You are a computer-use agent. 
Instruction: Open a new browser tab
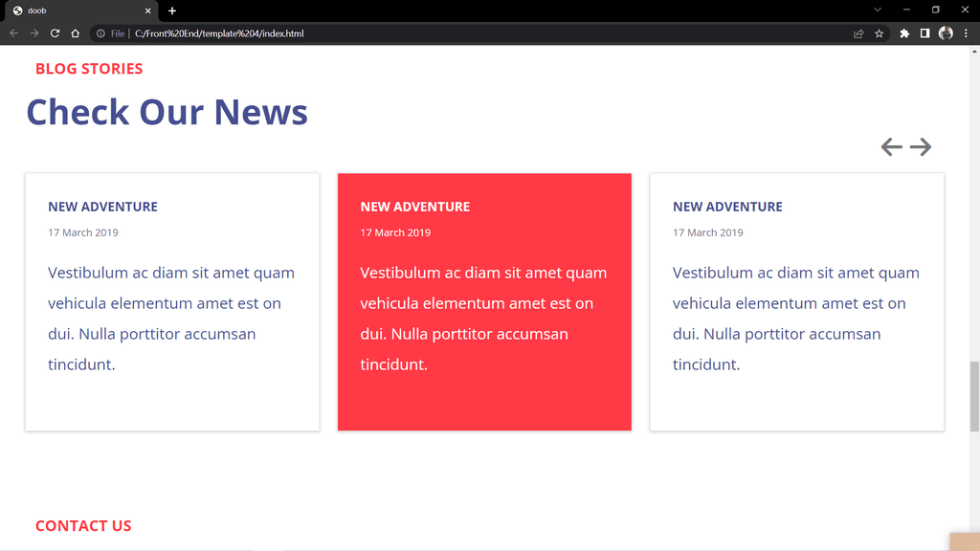tap(172, 11)
